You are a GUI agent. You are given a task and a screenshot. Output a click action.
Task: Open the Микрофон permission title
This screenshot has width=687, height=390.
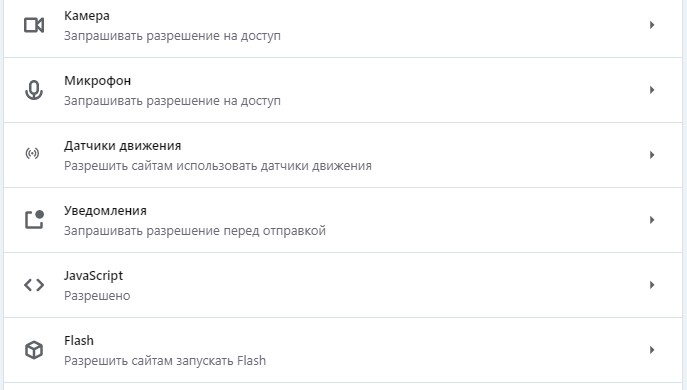pos(97,81)
